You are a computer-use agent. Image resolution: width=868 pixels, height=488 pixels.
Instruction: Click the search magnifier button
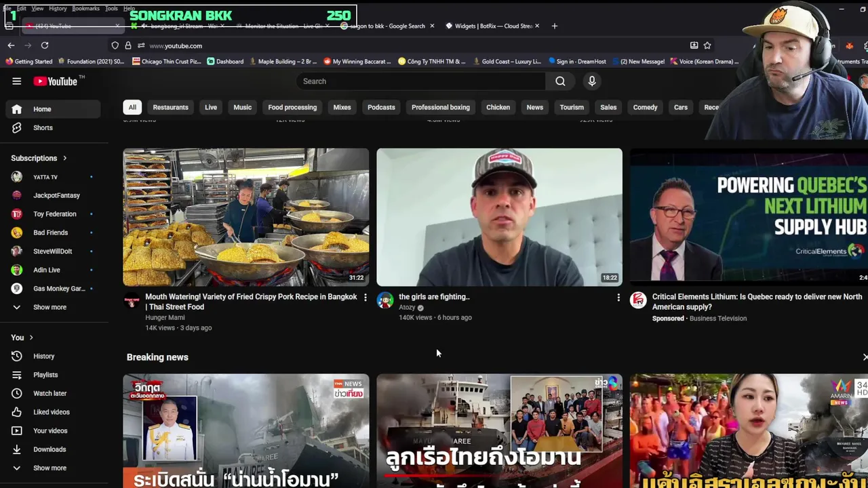pos(560,81)
